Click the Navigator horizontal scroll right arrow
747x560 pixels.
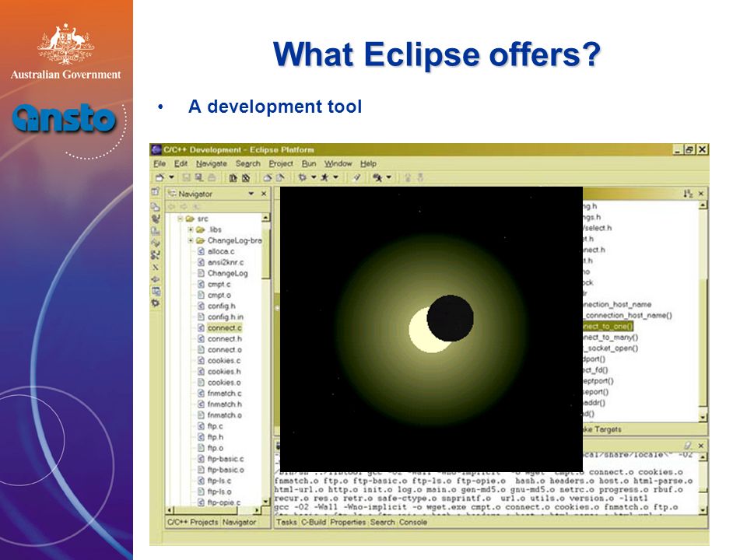pos(258,510)
